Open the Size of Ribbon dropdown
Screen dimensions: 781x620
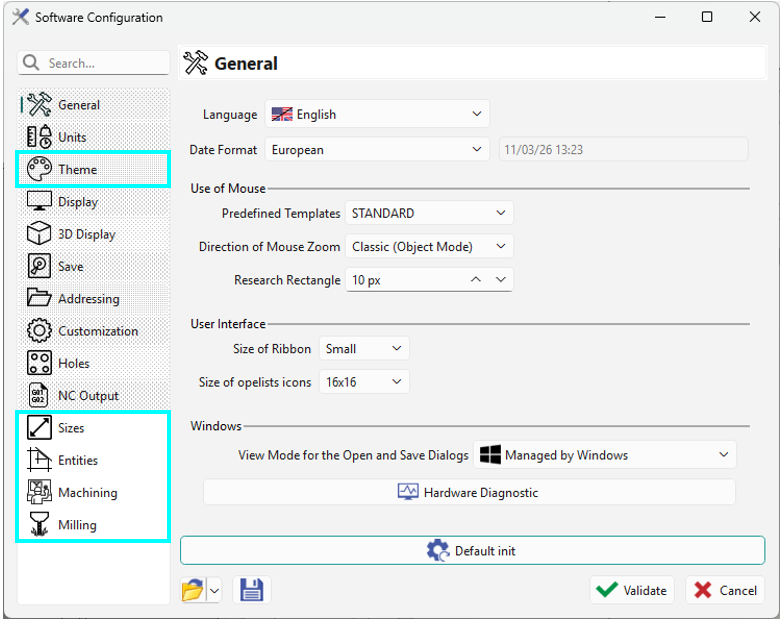pyautogui.click(x=396, y=349)
